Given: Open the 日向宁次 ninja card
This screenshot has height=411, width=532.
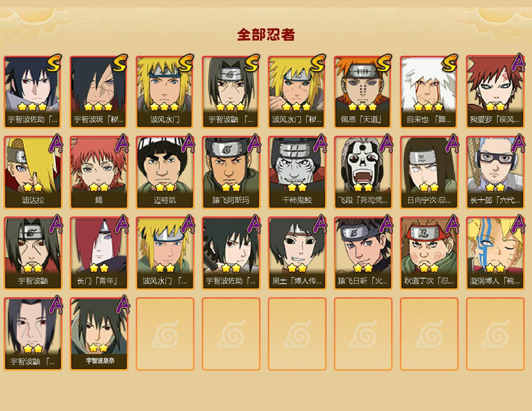Looking at the screenshot, I should coord(429,172).
